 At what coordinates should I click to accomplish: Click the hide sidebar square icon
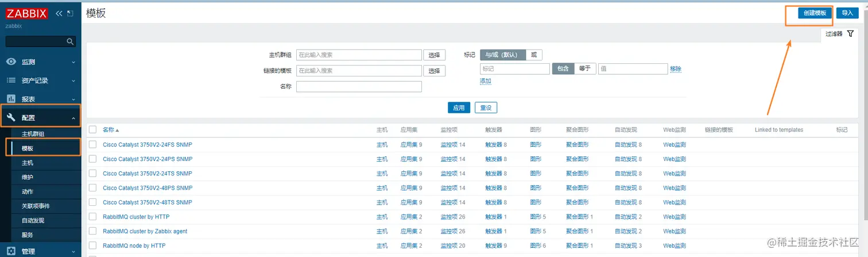[x=70, y=13]
